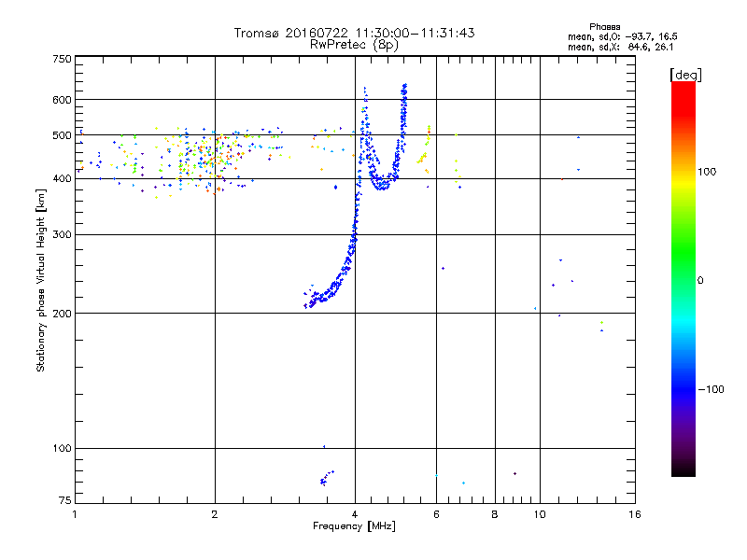Click the x-axis tick label '16'

coord(635,514)
